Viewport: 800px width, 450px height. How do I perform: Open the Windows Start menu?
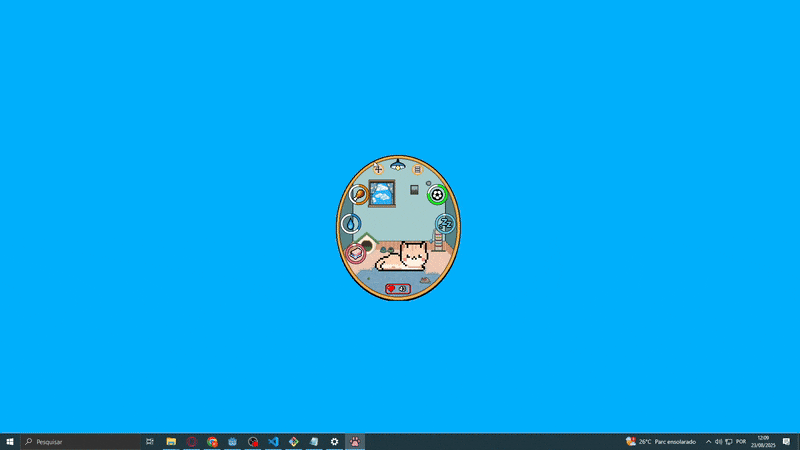[10, 442]
